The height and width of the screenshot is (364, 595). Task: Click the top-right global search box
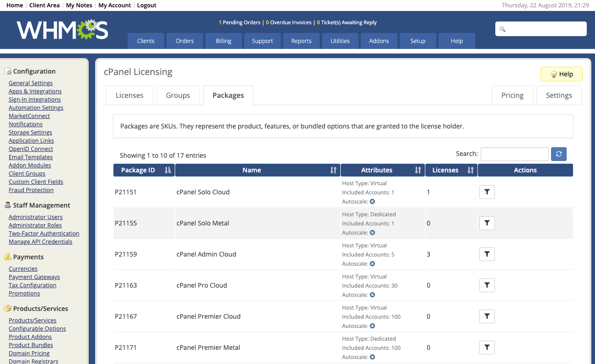541,29
